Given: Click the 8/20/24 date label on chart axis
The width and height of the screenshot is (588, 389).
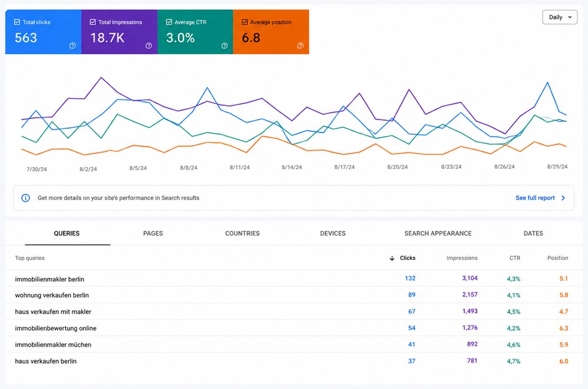Looking at the screenshot, I should 397,167.
